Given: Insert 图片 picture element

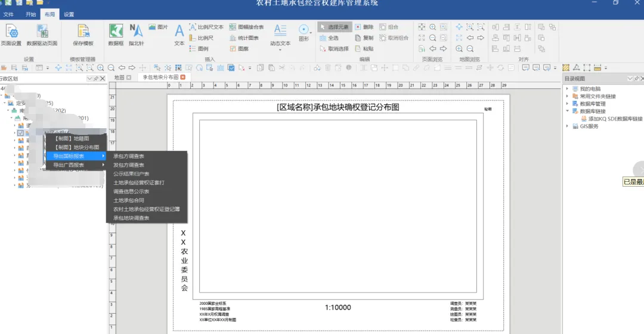Looking at the screenshot, I should coord(158,27).
